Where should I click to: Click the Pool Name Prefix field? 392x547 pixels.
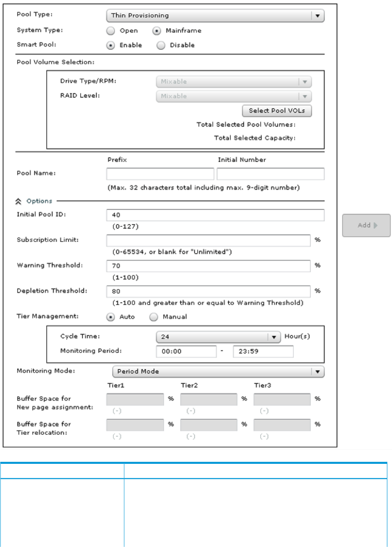(x=160, y=174)
